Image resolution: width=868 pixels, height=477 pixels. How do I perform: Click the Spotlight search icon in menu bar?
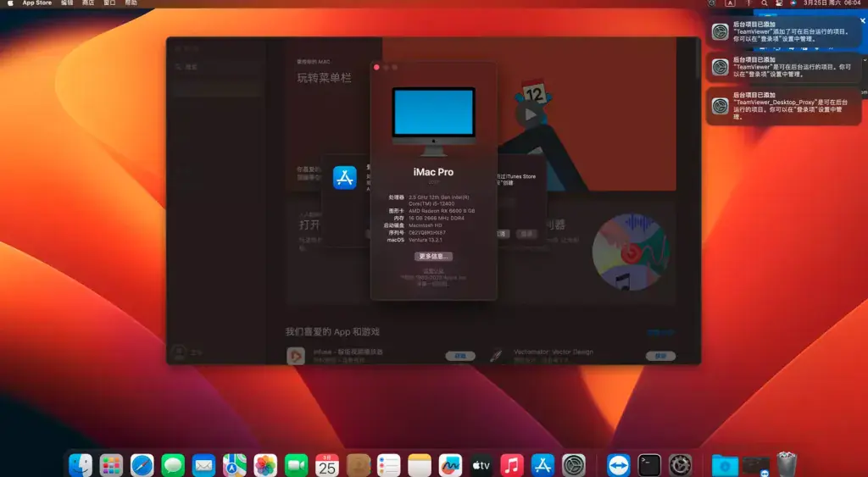pos(764,3)
